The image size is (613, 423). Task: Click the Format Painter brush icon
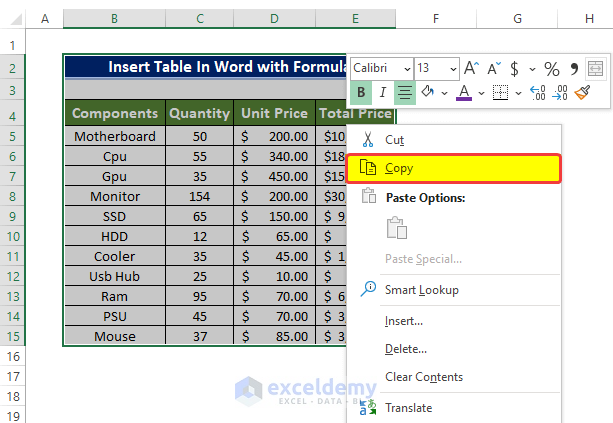[584, 93]
